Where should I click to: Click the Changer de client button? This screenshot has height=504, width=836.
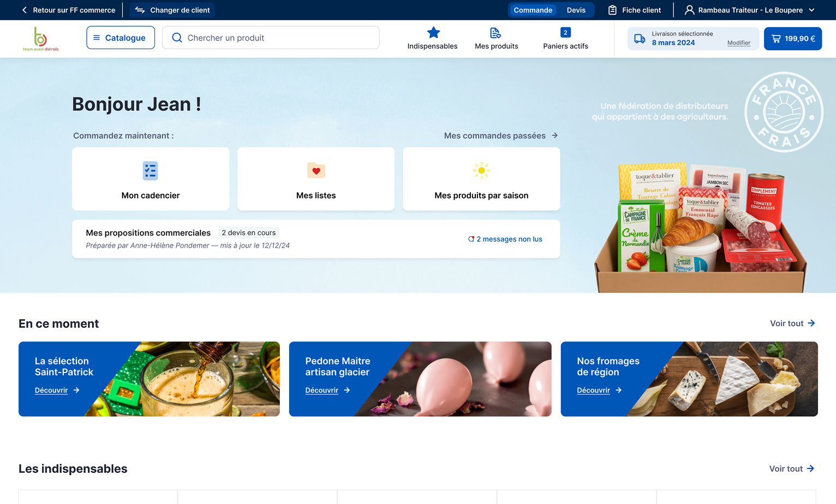172,10
